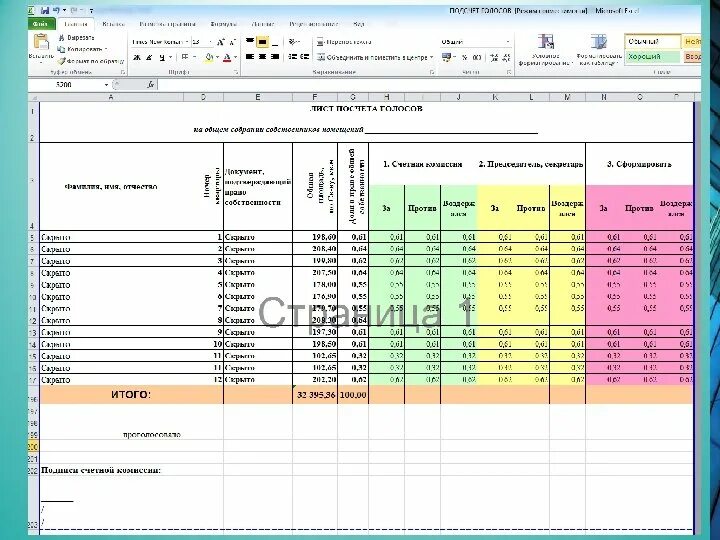Select the ИТОГО: total row cell
Screen dimensions: 720x540
coord(131,394)
